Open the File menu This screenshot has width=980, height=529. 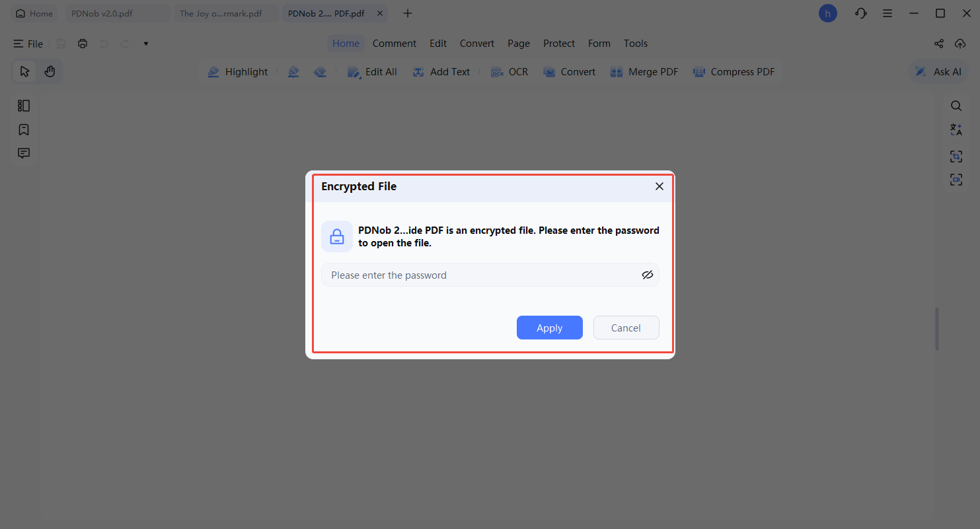pyautogui.click(x=28, y=43)
